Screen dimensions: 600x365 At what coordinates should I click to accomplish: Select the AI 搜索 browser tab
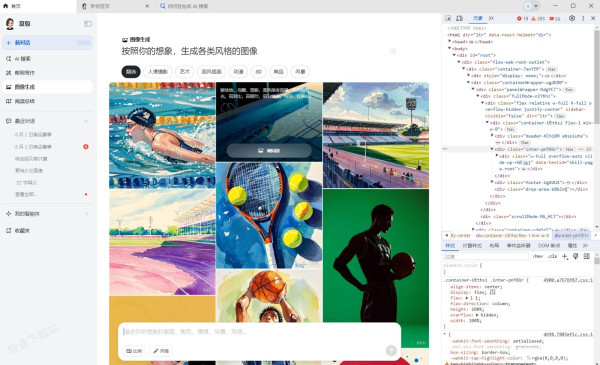point(189,6)
